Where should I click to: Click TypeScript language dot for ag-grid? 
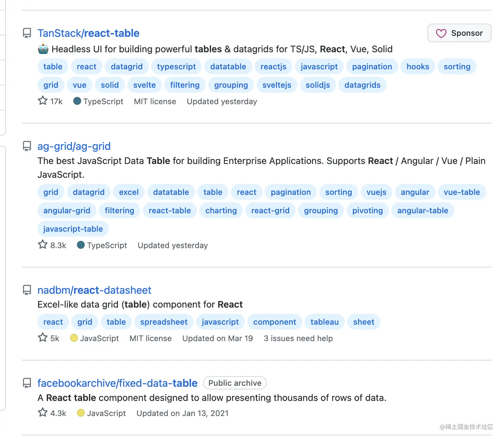(x=81, y=245)
